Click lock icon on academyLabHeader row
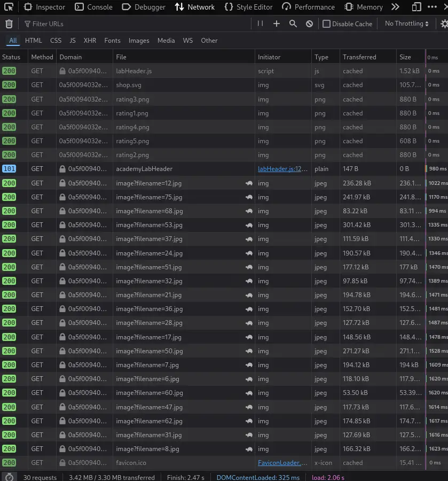This screenshot has height=481, width=448. pos(62,169)
